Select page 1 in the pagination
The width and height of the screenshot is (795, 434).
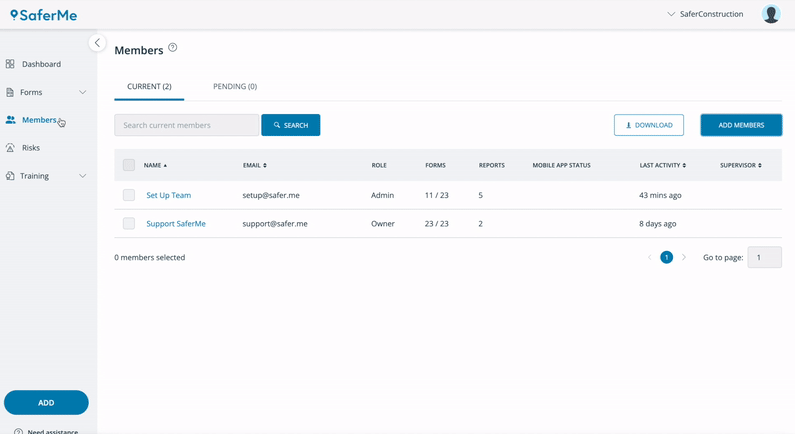[666, 258]
